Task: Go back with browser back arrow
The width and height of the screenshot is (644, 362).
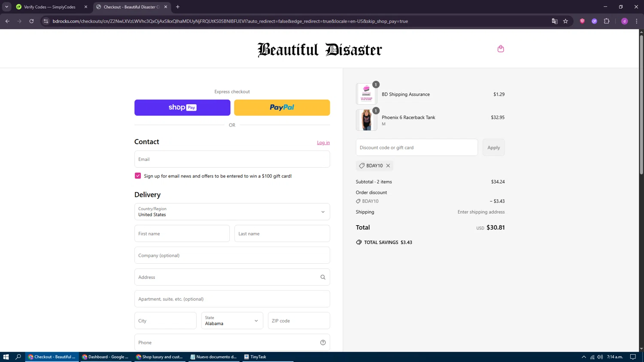Action: 7,21
